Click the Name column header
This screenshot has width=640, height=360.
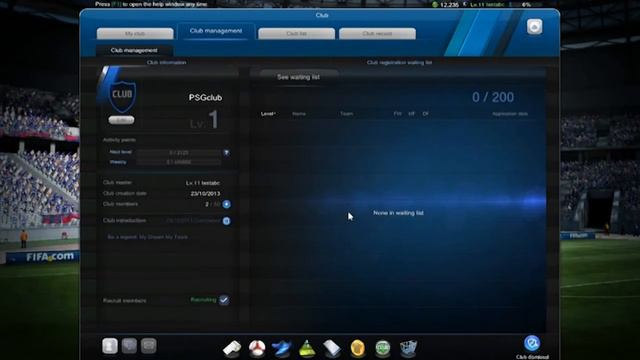(x=299, y=114)
